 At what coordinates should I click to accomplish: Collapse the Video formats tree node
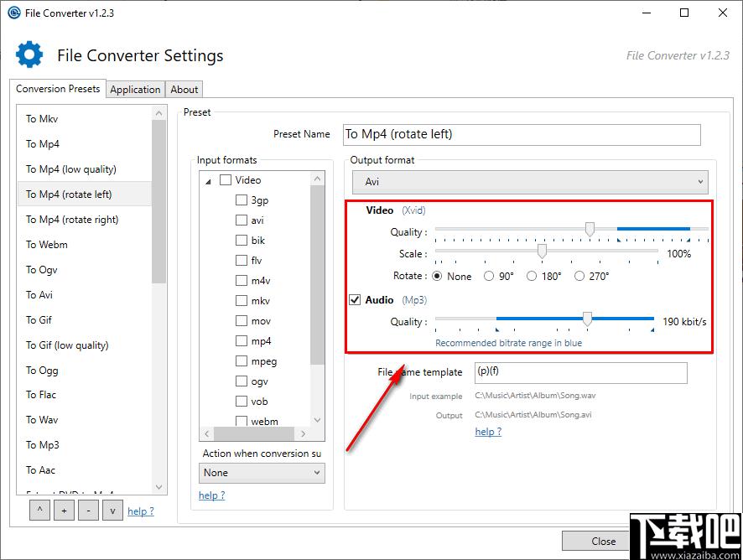(208, 181)
